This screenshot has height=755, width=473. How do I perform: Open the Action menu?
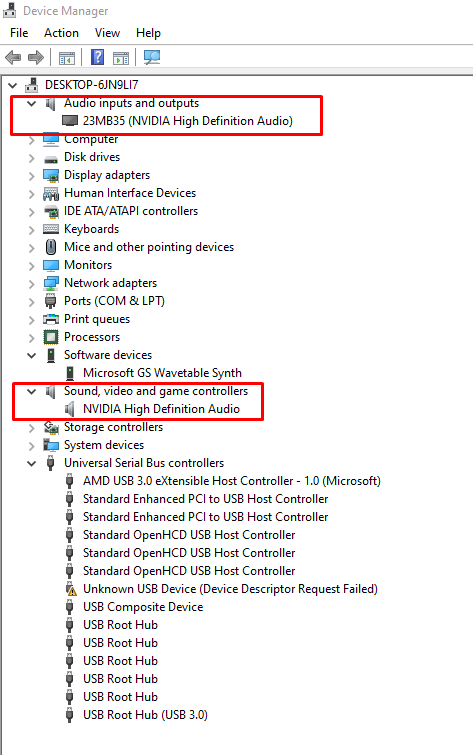(61, 33)
